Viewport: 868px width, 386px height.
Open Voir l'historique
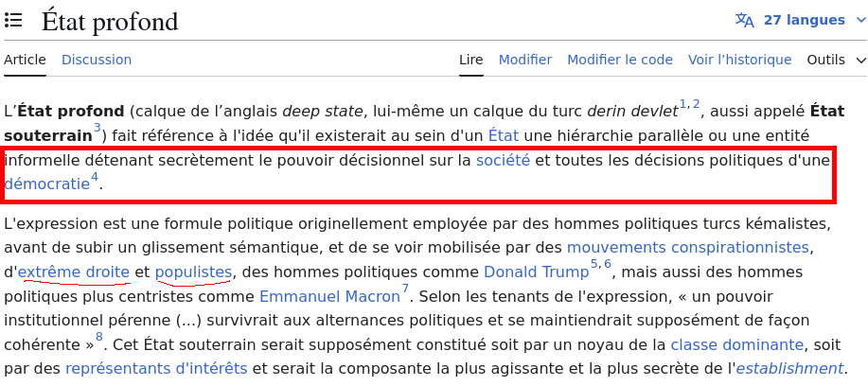(739, 60)
